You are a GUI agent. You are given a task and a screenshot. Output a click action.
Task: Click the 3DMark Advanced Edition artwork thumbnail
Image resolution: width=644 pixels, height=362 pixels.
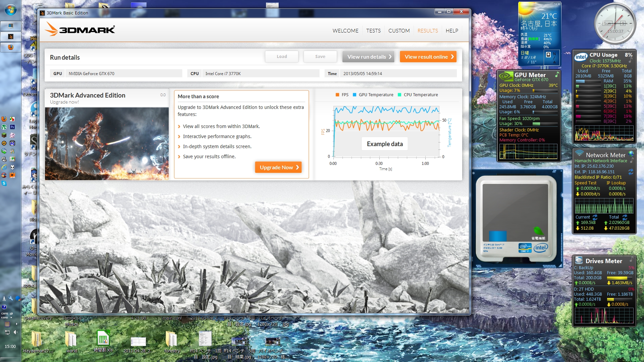coord(107,143)
